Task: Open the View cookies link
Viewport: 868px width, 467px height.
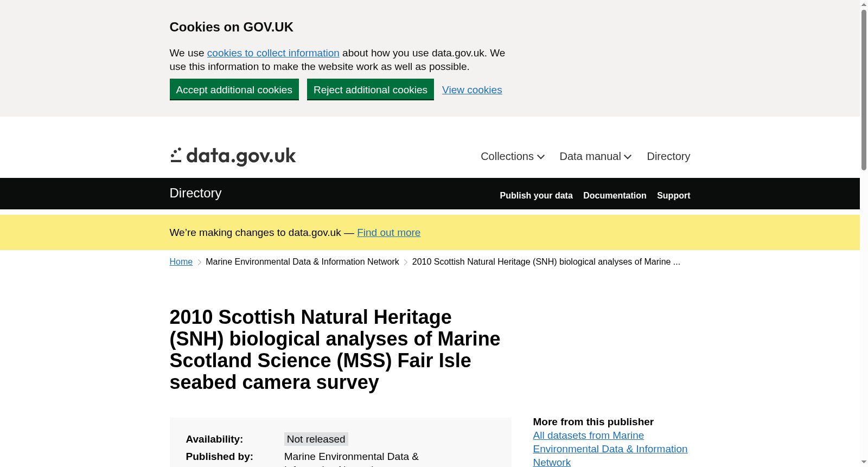Action: point(472,90)
